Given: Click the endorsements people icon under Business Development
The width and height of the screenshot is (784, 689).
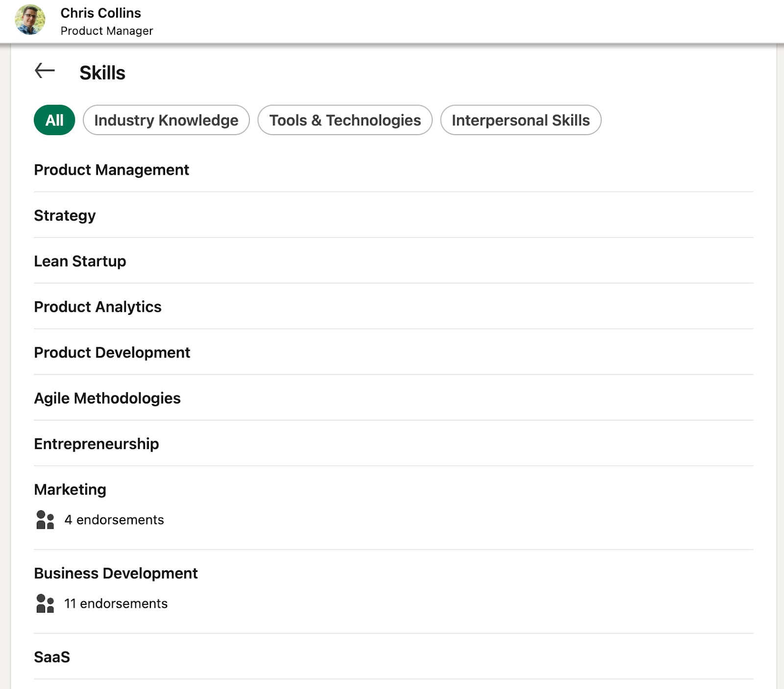Looking at the screenshot, I should [x=44, y=604].
